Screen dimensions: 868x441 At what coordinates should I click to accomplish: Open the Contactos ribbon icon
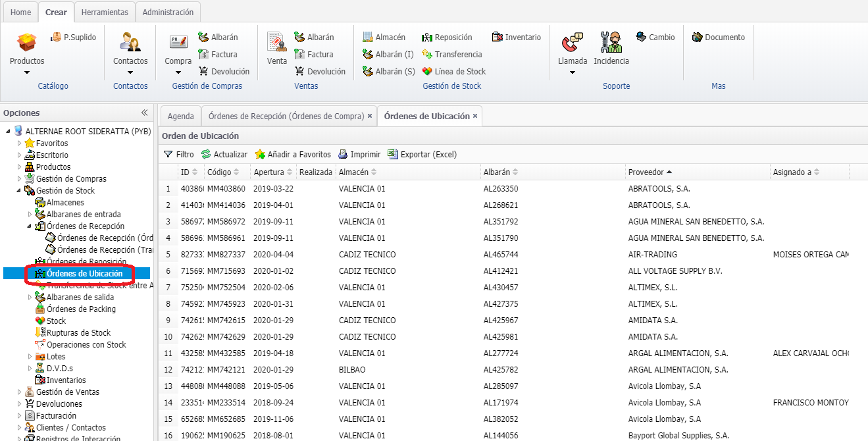pos(130,43)
